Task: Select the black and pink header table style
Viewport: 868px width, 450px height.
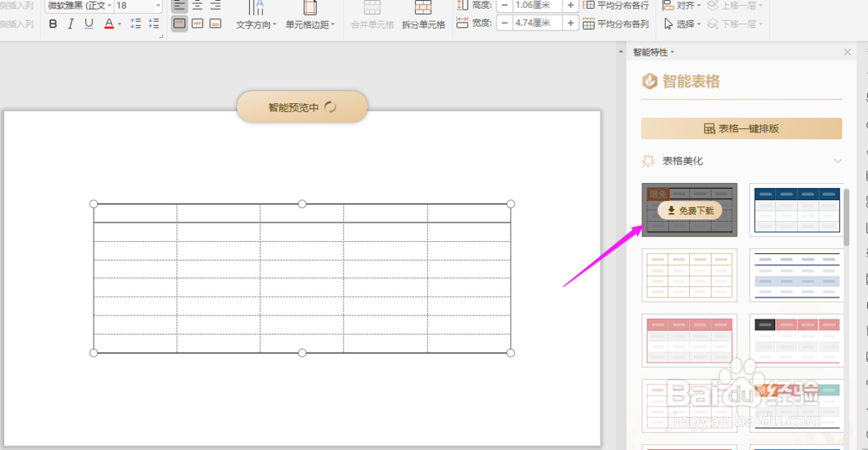Action: [x=797, y=341]
